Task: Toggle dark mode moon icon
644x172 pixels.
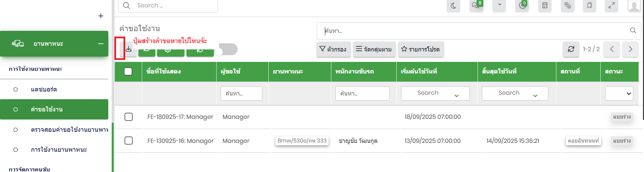Action: click(453, 6)
